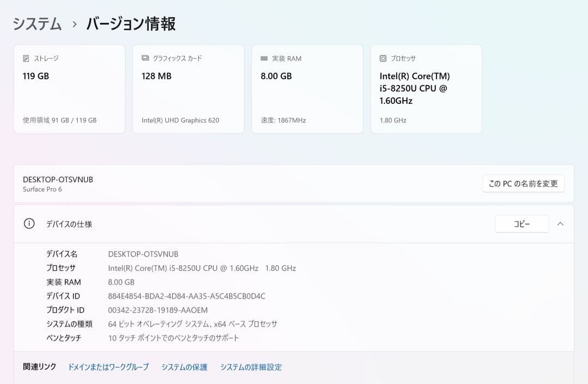The image size is (588, 384).
Task: Click the このPCの名前を変更 button
Action: 523,183
